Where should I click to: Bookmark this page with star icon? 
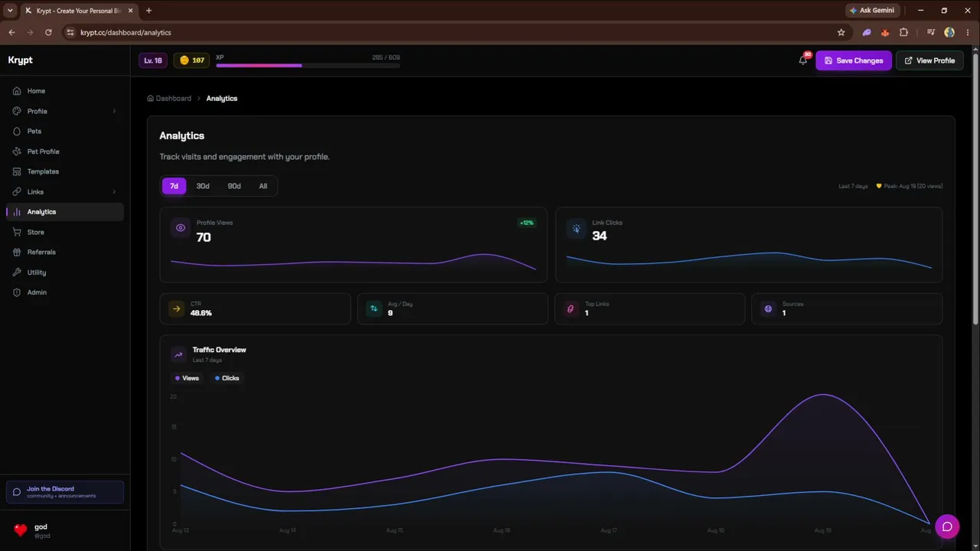pos(841,33)
